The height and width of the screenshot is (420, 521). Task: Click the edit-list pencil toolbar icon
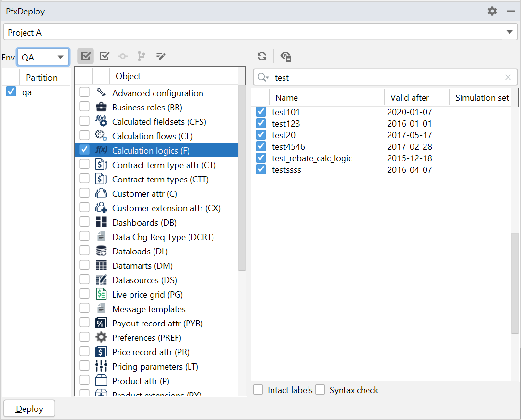pyautogui.click(x=161, y=56)
